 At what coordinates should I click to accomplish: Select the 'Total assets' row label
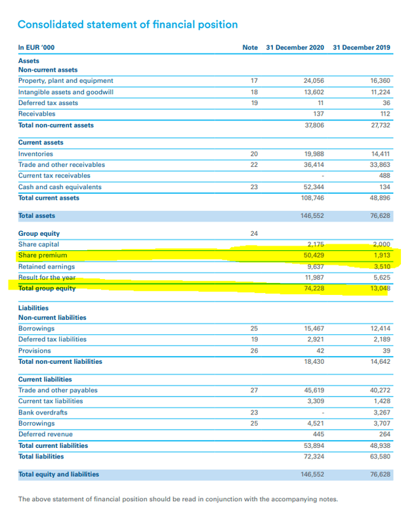(x=37, y=216)
